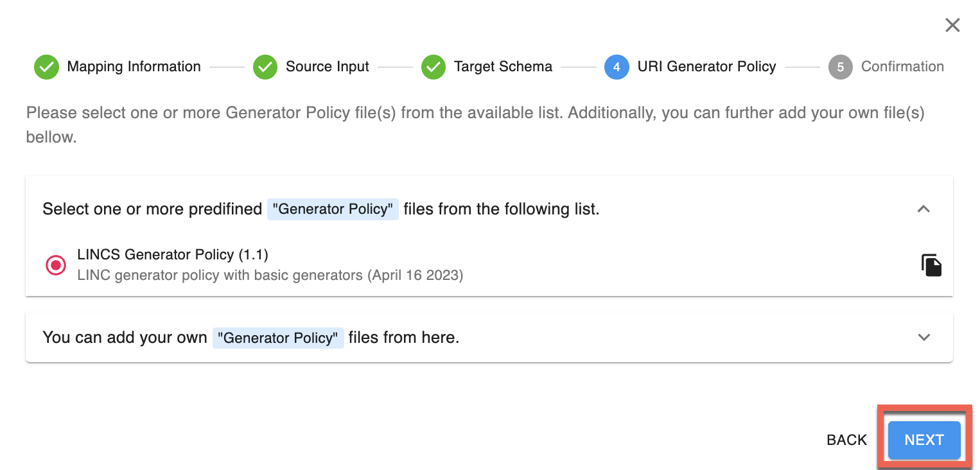Image resolution: width=980 pixels, height=470 pixels.
Task: Open the LINCS Generator Policy file icon
Action: (931, 265)
